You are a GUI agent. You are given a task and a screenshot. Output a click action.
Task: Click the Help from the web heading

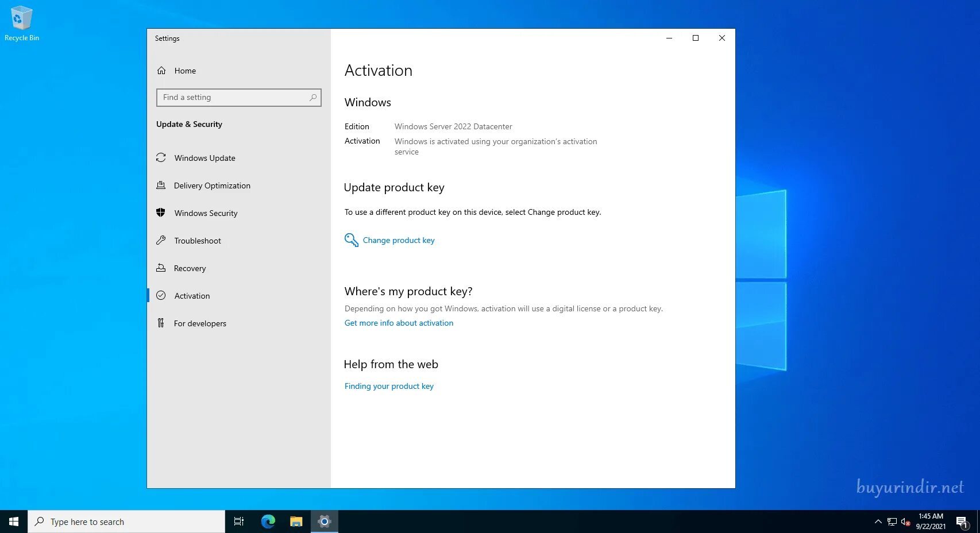tap(391, 364)
